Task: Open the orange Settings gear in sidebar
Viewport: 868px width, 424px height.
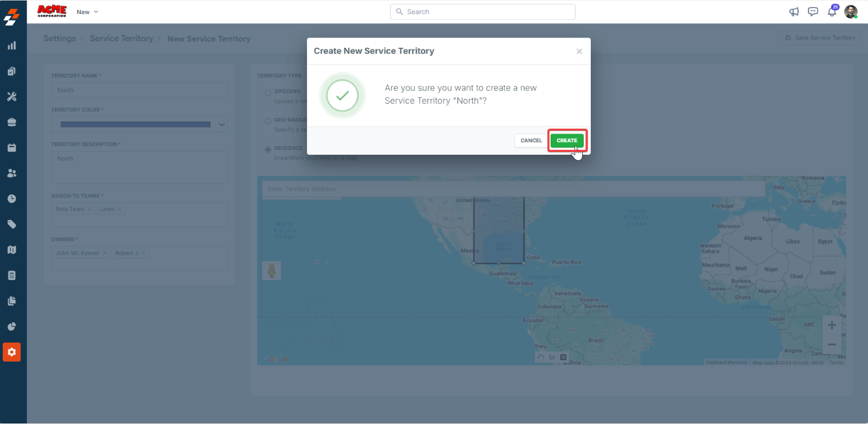Action: tap(12, 352)
